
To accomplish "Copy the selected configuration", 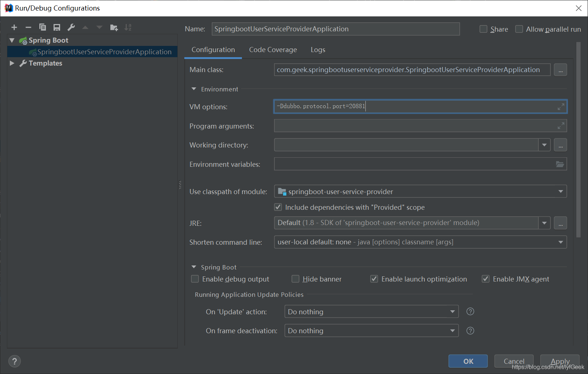I will (x=42, y=27).
